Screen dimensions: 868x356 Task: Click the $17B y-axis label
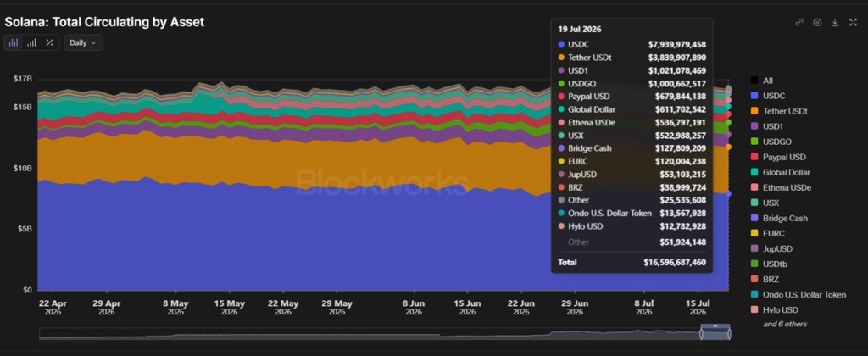[x=23, y=79]
